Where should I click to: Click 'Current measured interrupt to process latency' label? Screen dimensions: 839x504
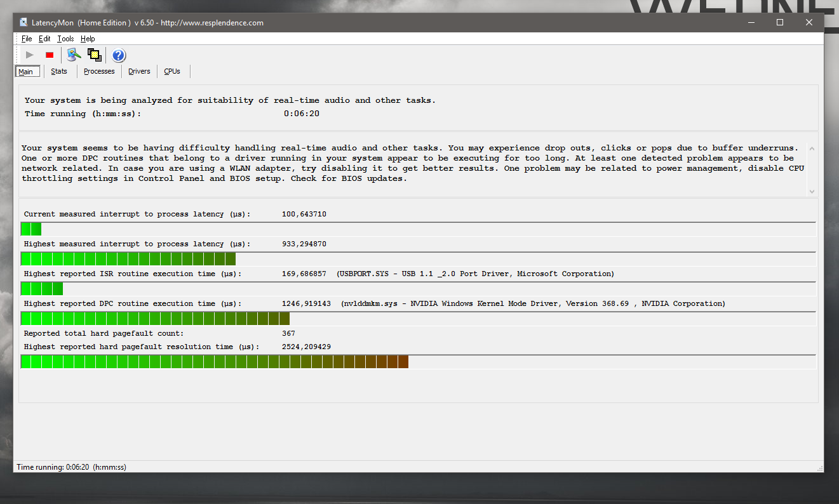137,214
